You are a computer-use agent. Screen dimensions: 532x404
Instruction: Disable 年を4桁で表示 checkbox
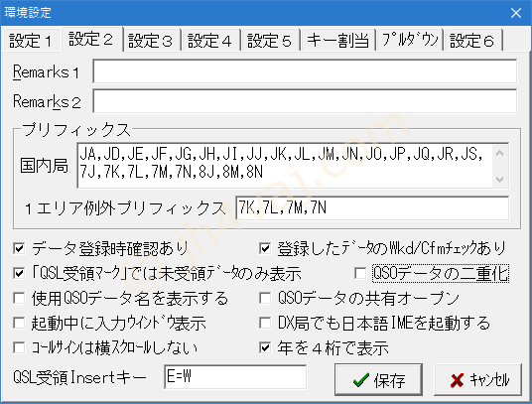pos(265,347)
